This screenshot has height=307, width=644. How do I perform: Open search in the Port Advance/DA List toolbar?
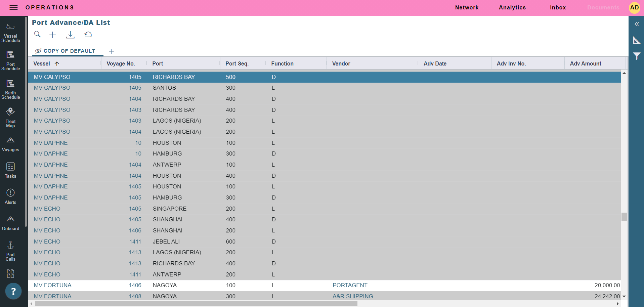tap(37, 35)
